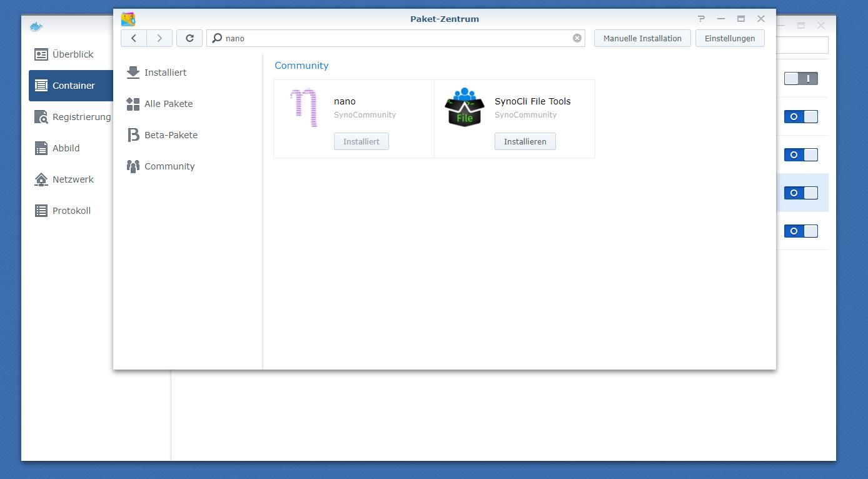
Task: Maximize the Docker window behind
Action: pyautogui.click(x=801, y=26)
